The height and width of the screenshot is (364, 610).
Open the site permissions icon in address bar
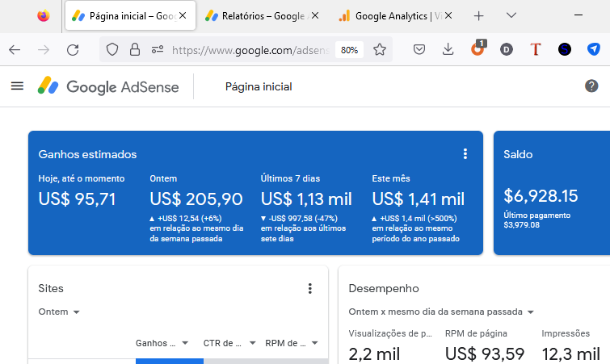pos(158,50)
